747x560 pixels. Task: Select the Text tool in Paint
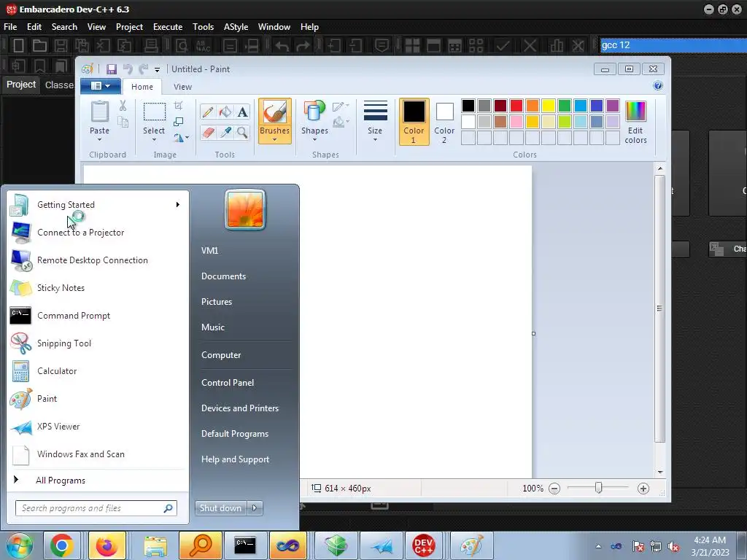(242, 112)
